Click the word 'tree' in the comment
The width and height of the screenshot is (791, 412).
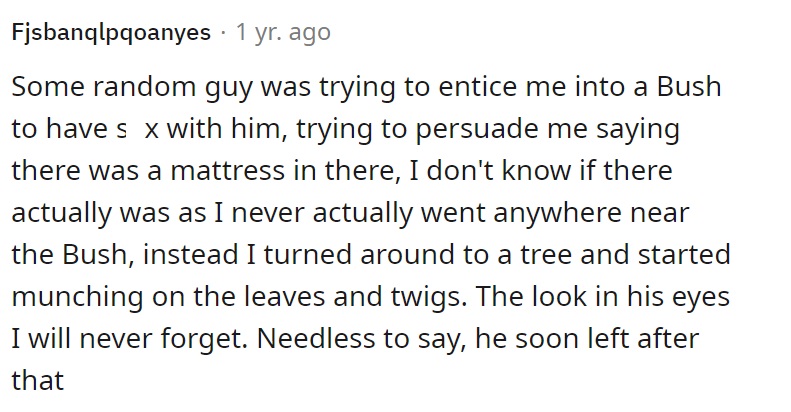[547, 254]
